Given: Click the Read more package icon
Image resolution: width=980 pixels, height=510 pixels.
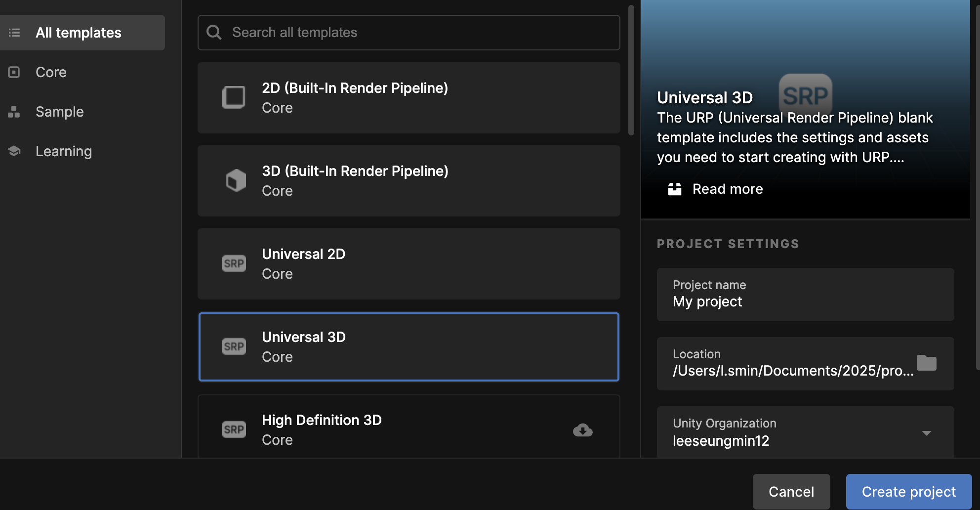Looking at the screenshot, I should 675,189.
